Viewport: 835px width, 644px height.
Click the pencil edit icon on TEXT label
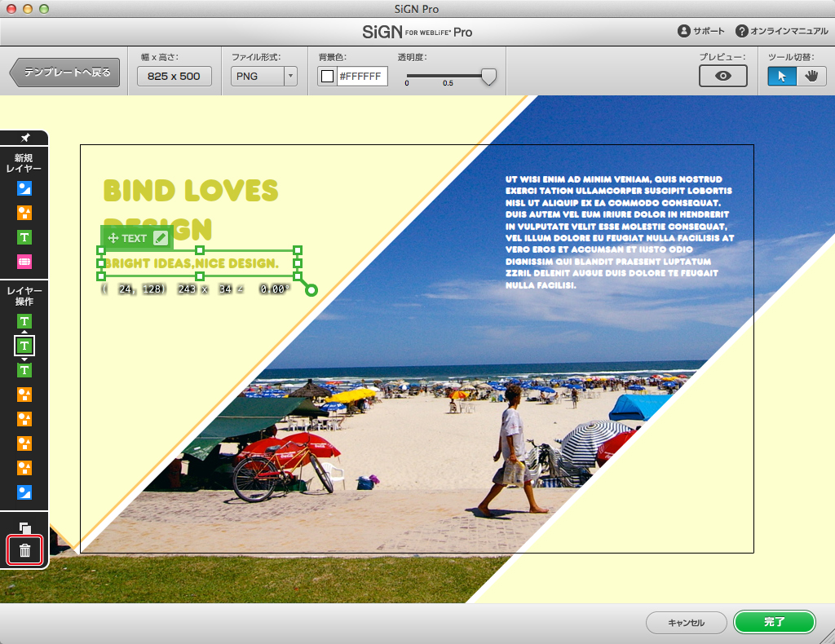[x=161, y=238]
